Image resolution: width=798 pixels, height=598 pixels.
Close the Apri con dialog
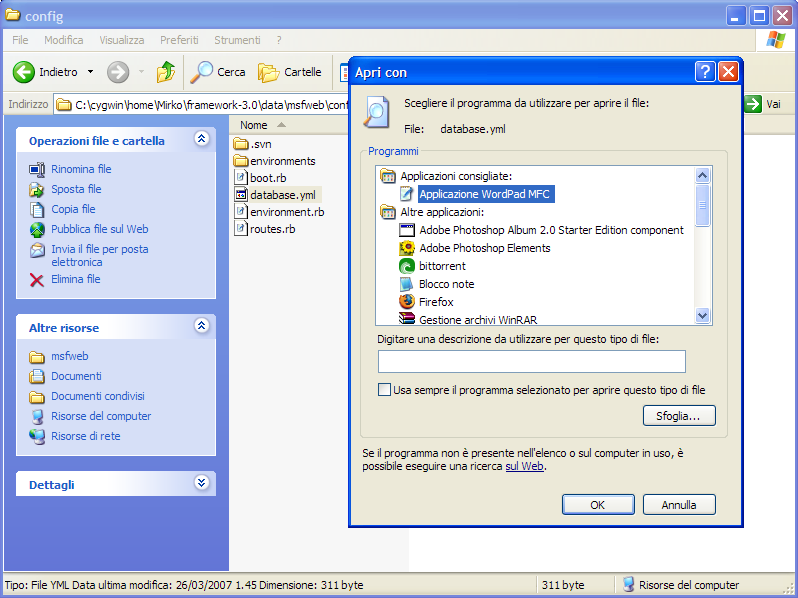(728, 72)
